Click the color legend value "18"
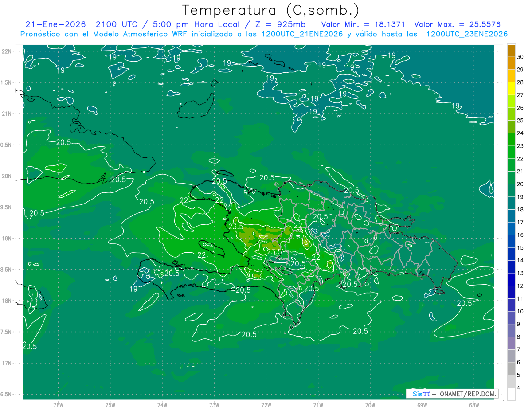Screen dimensions: 532x411 (521, 210)
